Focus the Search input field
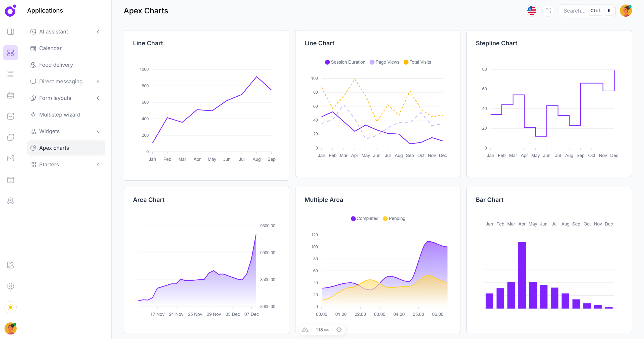 [x=574, y=11]
